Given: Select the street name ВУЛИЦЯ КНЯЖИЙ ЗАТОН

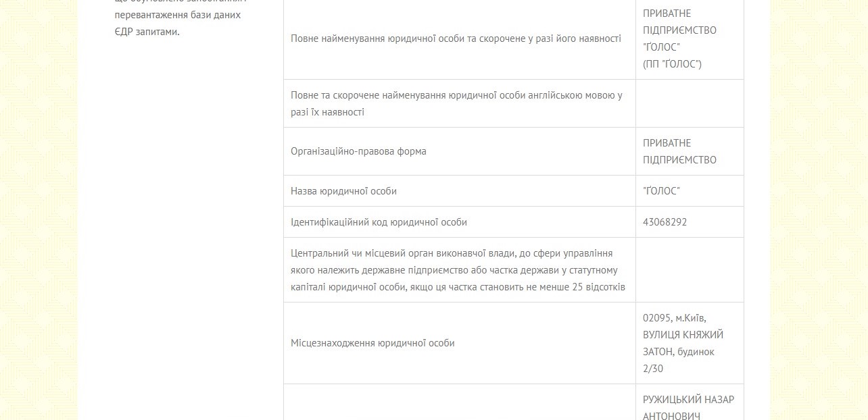Looking at the screenshot, I should (683, 343).
